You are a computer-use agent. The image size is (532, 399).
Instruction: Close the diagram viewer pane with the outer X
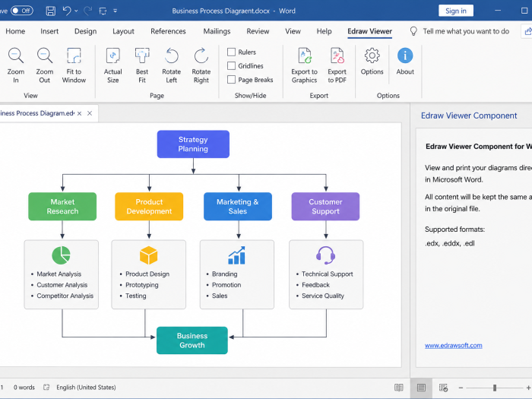[x=90, y=113]
